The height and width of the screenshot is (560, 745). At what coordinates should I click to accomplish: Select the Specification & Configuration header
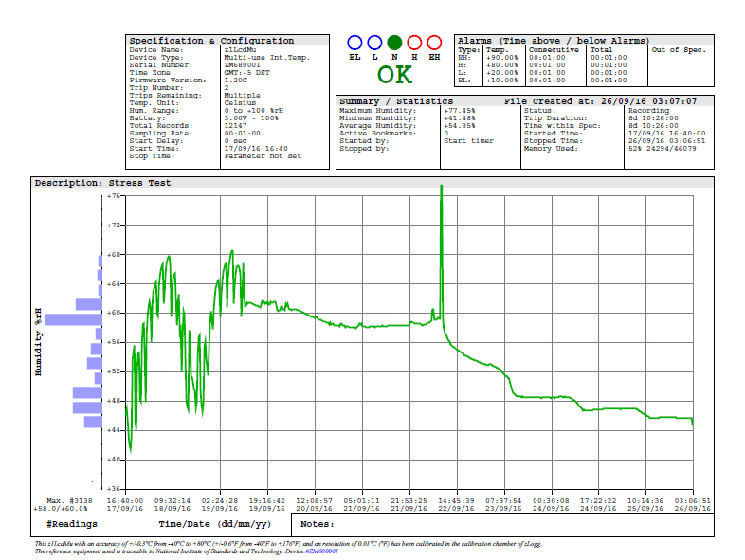(211, 41)
